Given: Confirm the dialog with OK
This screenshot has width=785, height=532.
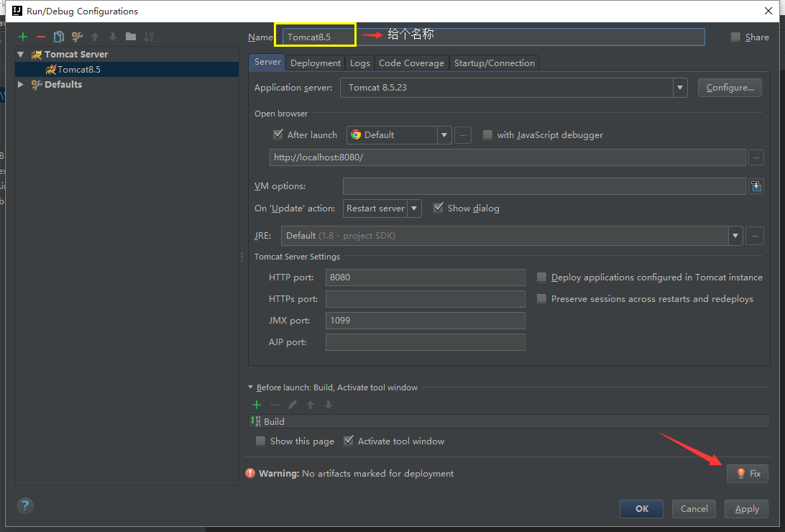Looking at the screenshot, I should tap(642, 508).
